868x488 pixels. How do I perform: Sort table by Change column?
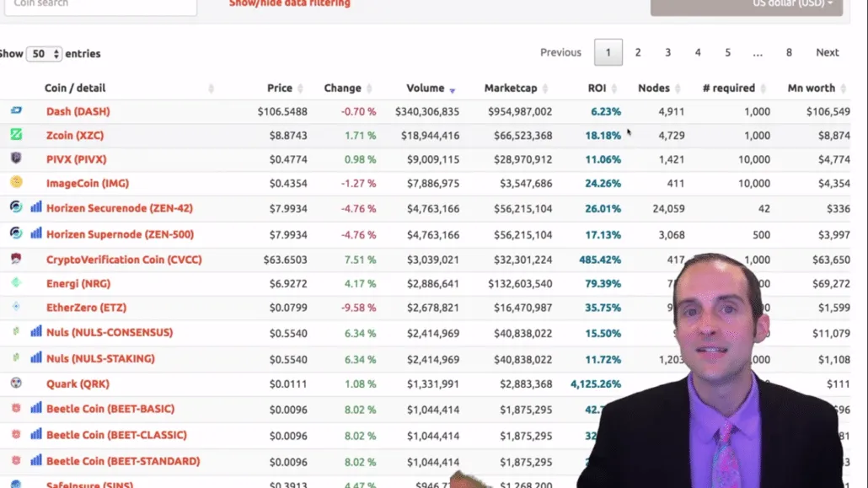[x=342, y=88]
